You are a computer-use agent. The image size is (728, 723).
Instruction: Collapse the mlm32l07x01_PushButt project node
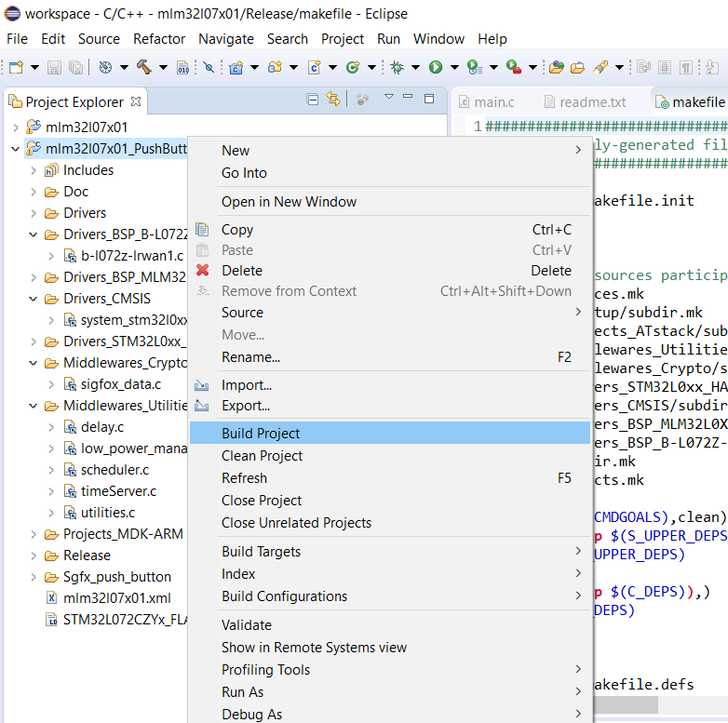click(15, 149)
